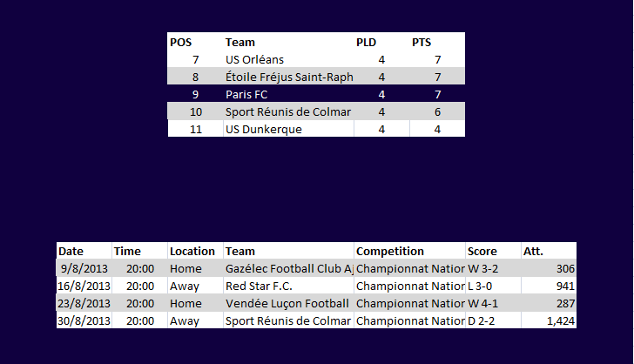Select the Vendée Luçon Football cell
Image resolution: width=634 pixels, height=364 pixels.
(289, 303)
